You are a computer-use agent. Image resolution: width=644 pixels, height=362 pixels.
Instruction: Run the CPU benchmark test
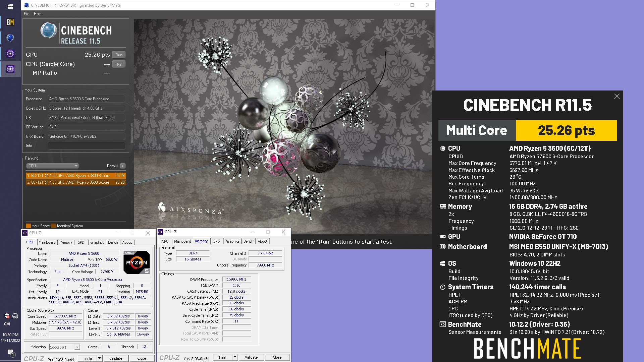coord(119,55)
